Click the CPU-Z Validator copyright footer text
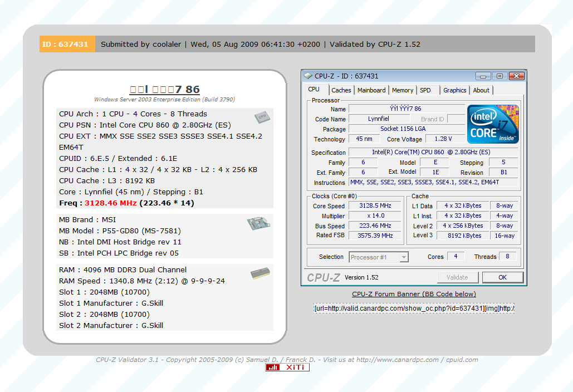The width and height of the screenshot is (573, 392). point(287,360)
